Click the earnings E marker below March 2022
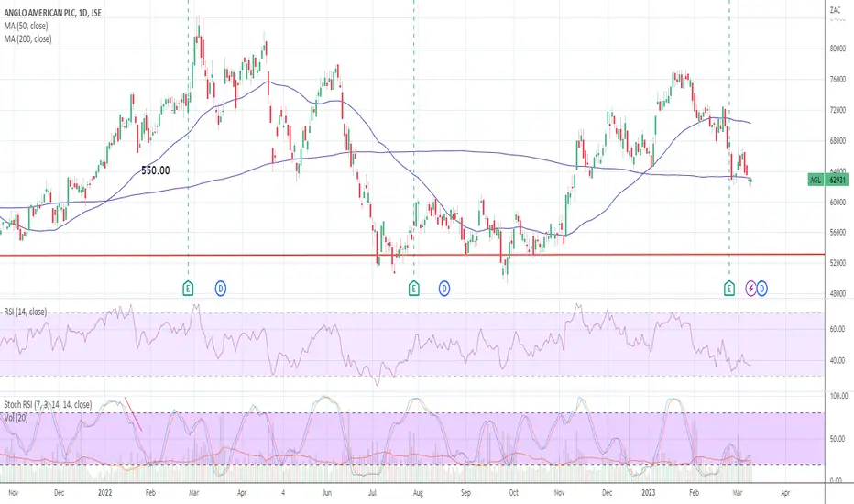Image resolution: width=854 pixels, height=504 pixels. pyautogui.click(x=188, y=289)
